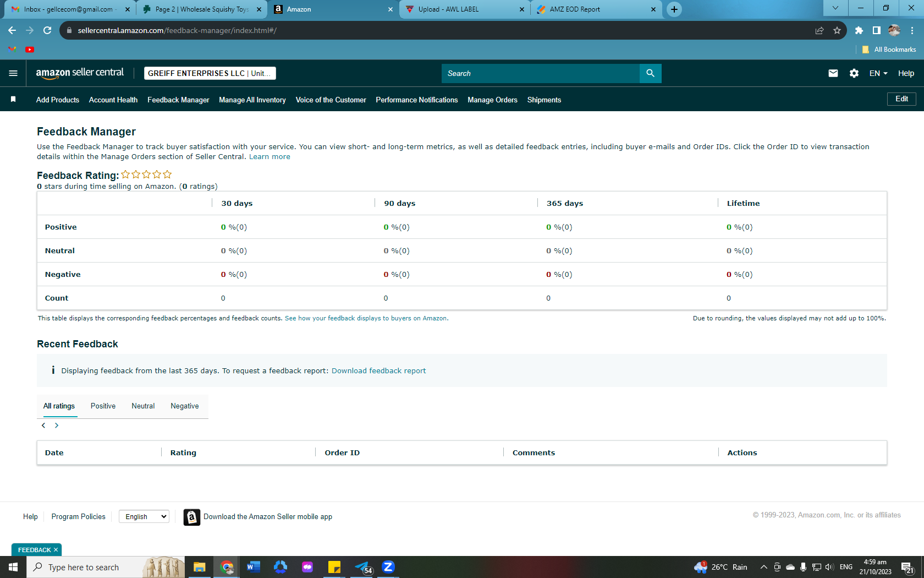Click the Learn more link
Screen dimensions: 924x578
(269, 157)
